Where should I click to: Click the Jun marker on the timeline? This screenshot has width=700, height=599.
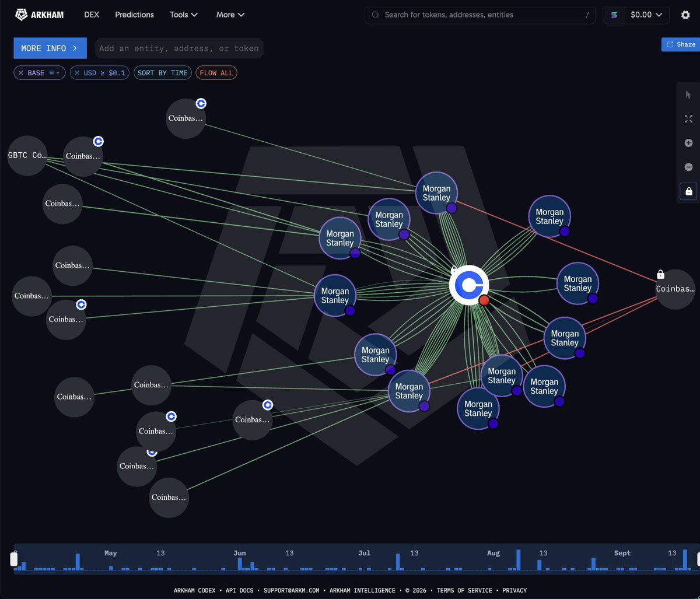[x=240, y=553]
